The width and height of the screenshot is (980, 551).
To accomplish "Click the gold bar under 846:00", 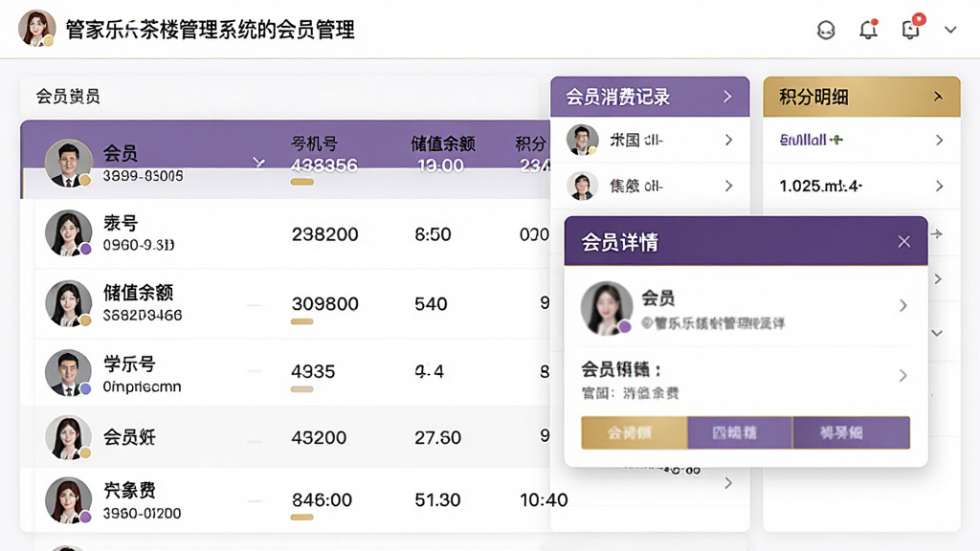I will click(x=301, y=518).
